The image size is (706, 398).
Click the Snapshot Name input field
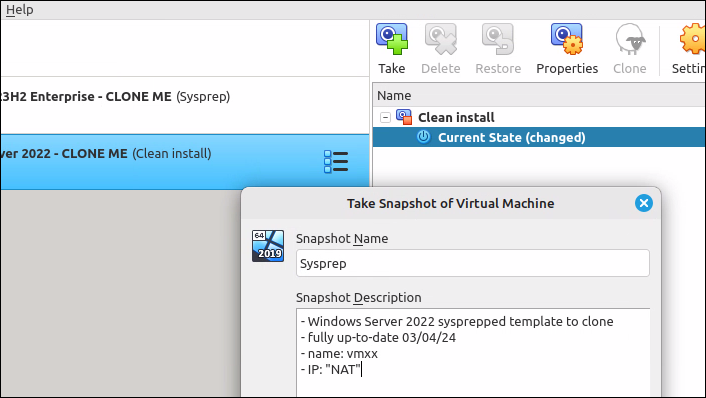[x=473, y=263]
